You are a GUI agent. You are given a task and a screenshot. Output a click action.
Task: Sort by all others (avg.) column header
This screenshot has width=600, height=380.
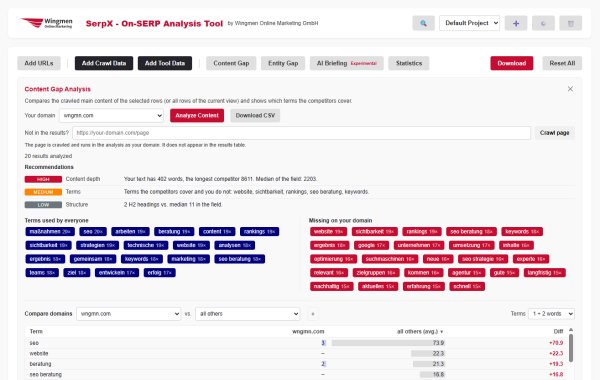[420, 331]
